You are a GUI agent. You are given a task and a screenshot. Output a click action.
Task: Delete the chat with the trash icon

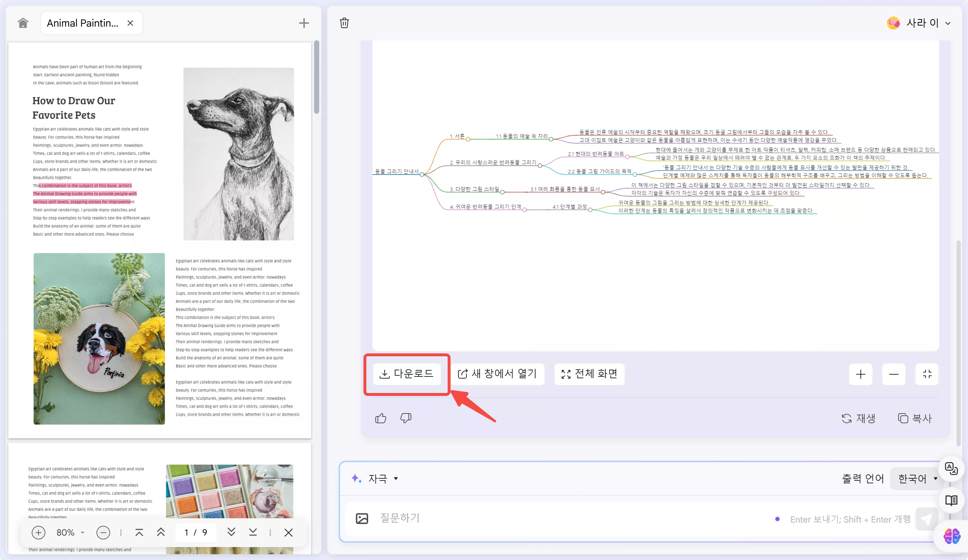click(344, 23)
